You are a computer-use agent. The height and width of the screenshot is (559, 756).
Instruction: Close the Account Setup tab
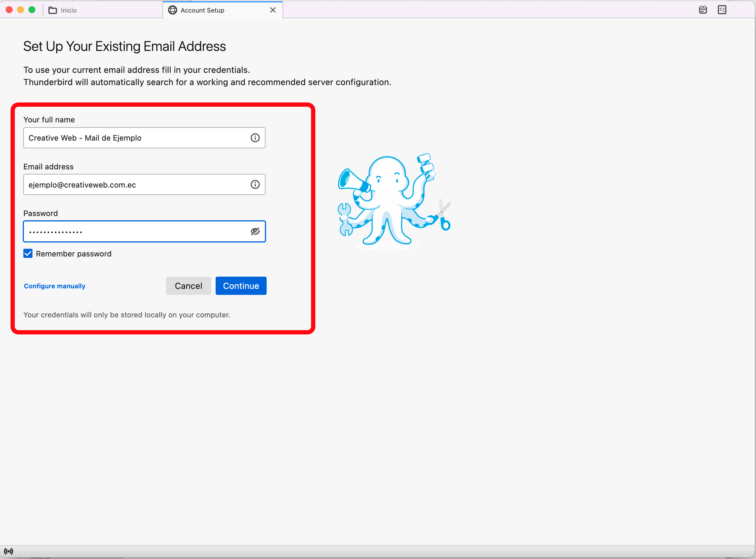pos(273,10)
